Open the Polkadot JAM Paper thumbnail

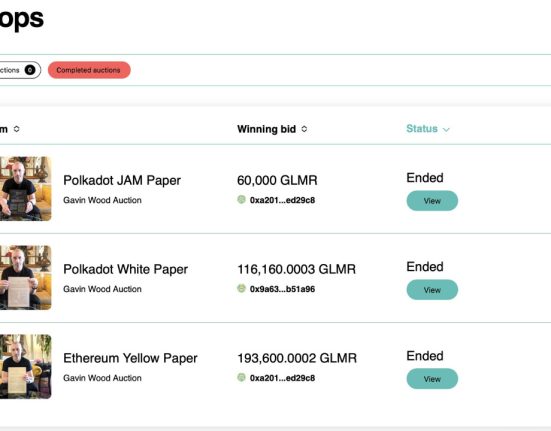tap(25, 189)
